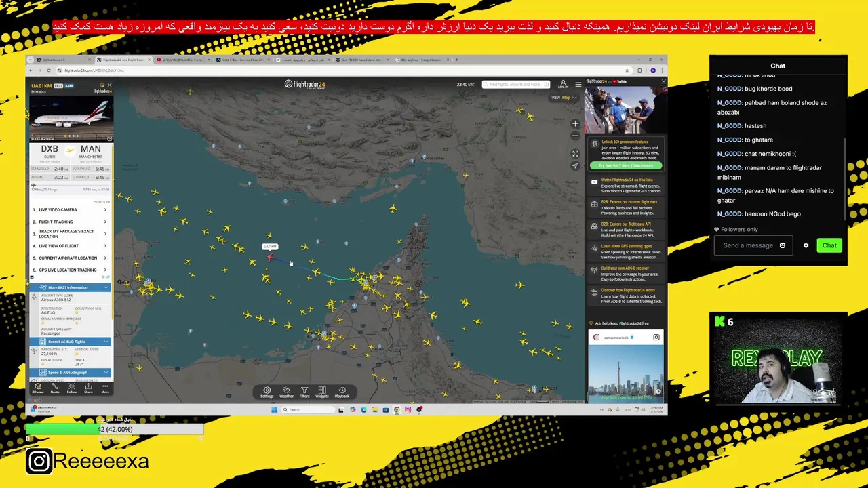The width and height of the screenshot is (868, 488).
Task: Zoom in the map with plus button
Action: coord(575,124)
